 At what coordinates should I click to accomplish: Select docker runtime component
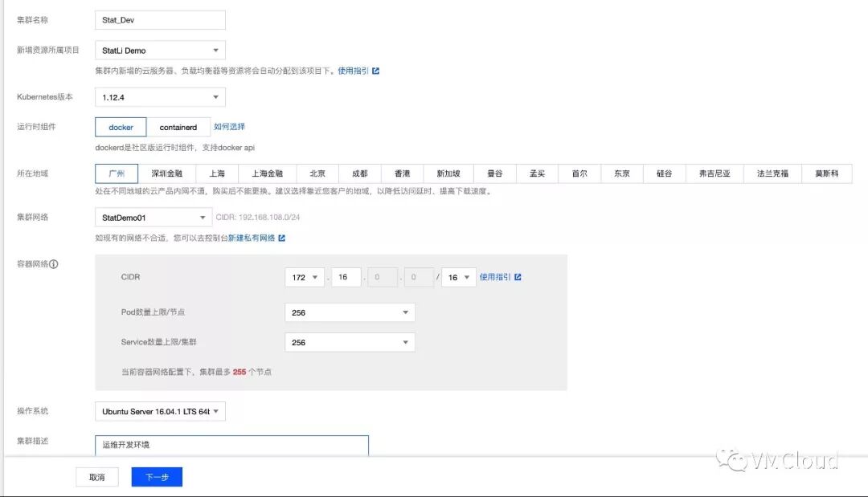pos(121,127)
